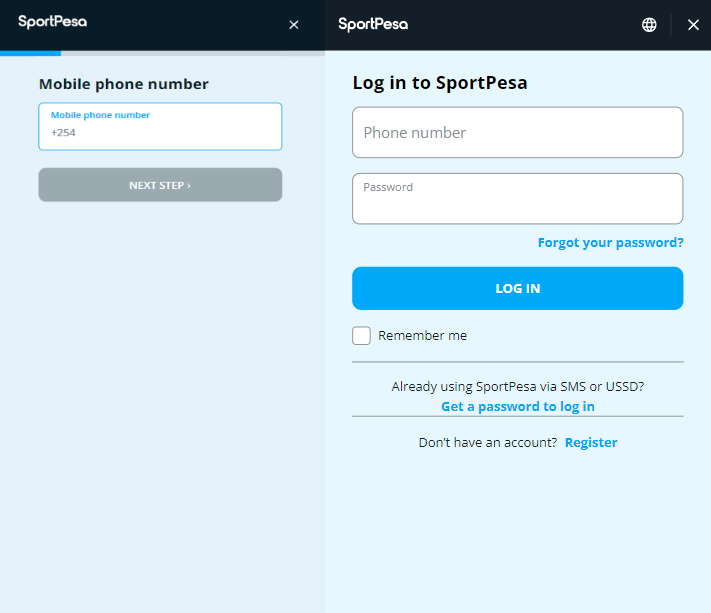Open the 'Forgot your password?' link
Screen dimensions: 711x613
(x=610, y=243)
